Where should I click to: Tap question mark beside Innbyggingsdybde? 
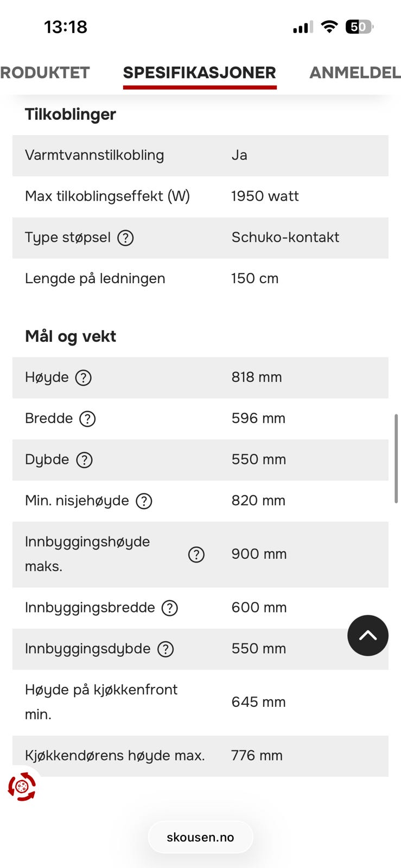click(166, 649)
